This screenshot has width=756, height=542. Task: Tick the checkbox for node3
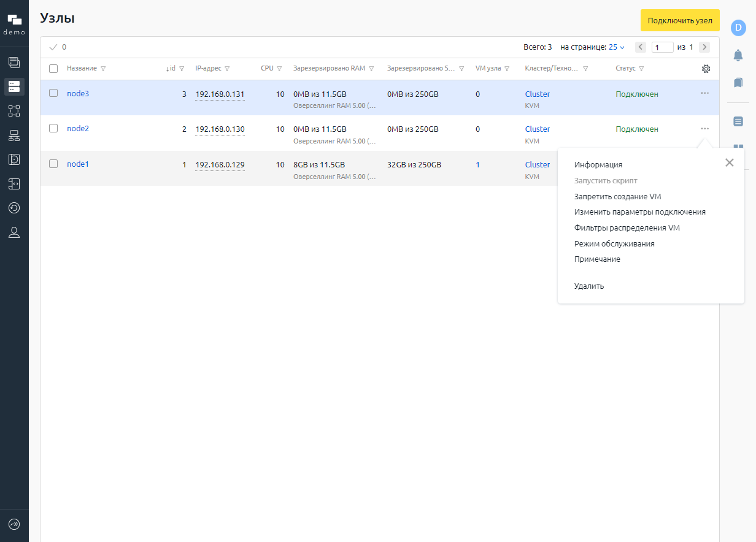53,93
